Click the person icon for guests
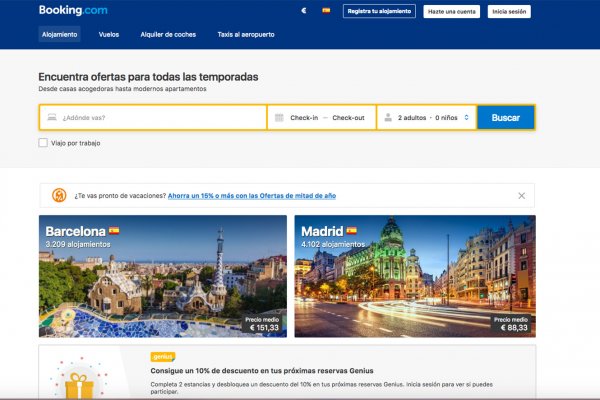The width and height of the screenshot is (600, 400). (387, 118)
